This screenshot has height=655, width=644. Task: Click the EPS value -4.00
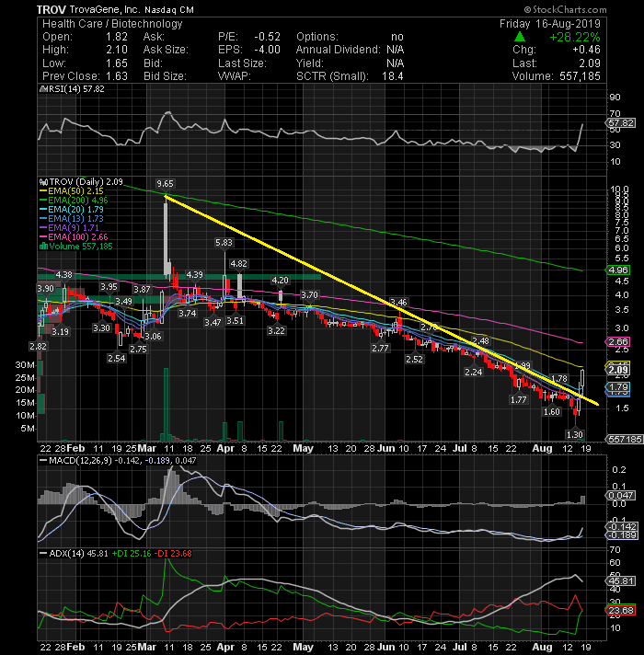pos(268,50)
